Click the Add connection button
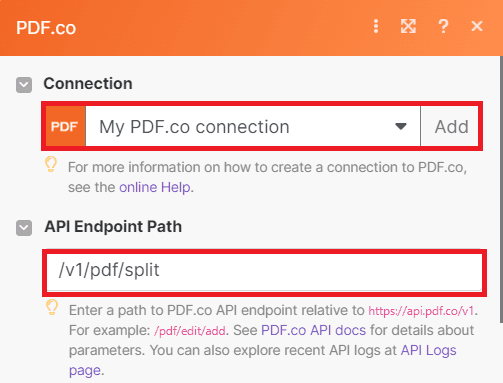503x383 pixels. (x=450, y=126)
